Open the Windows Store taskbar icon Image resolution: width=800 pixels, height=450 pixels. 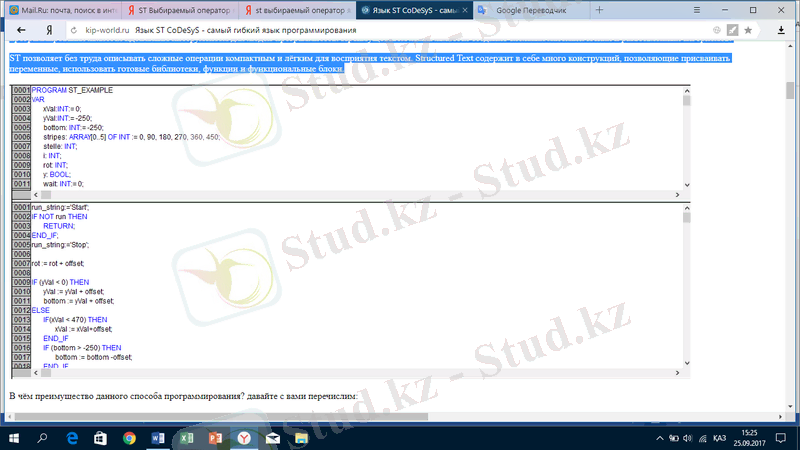pos(101,438)
